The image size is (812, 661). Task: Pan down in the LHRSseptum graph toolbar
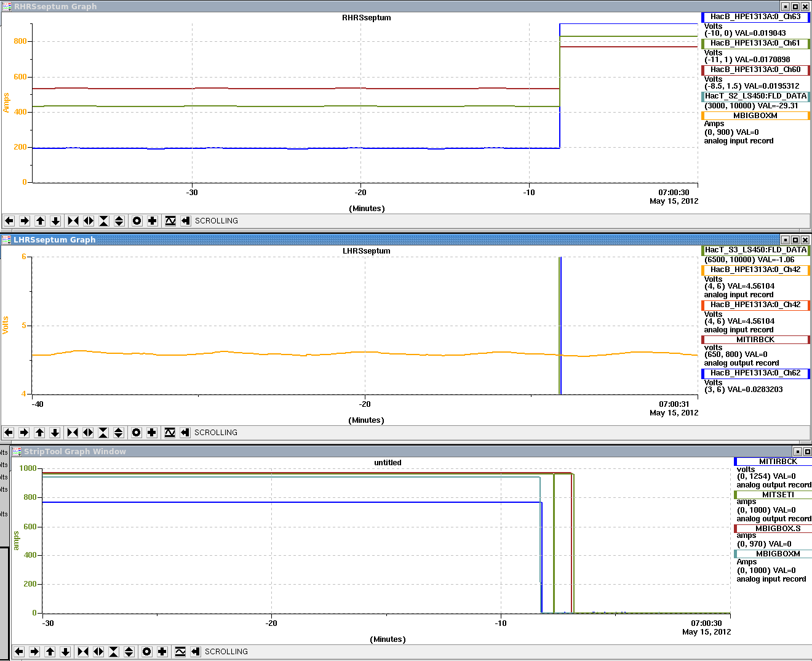click(x=55, y=432)
